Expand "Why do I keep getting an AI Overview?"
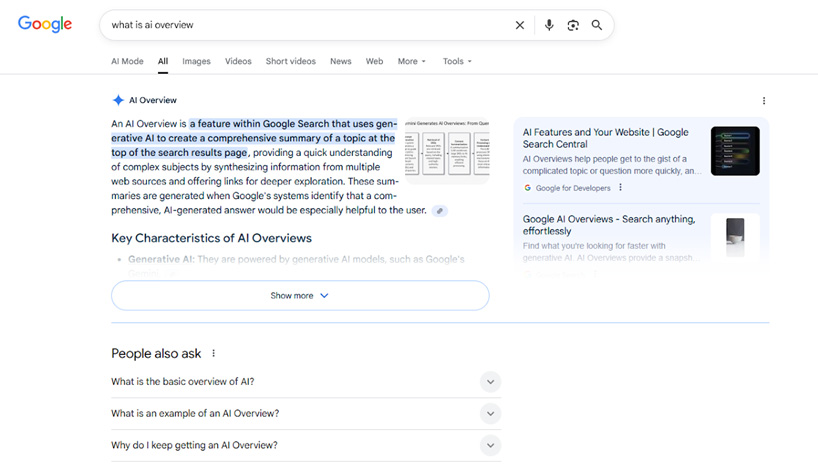Viewport: 818px width, 466px height. (x=490, y=446)
